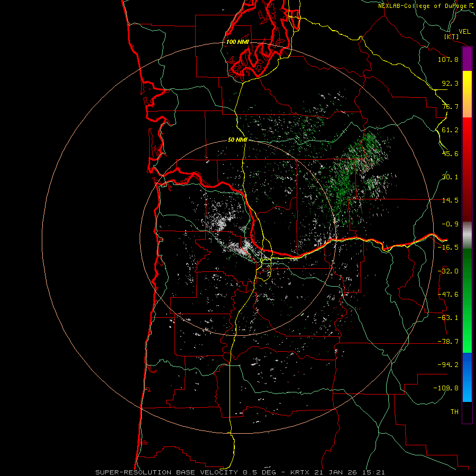The width and height of the screenshot is (476, 476).
Task: Click the -16.5 velocity scale value
Action: [448, 248]
